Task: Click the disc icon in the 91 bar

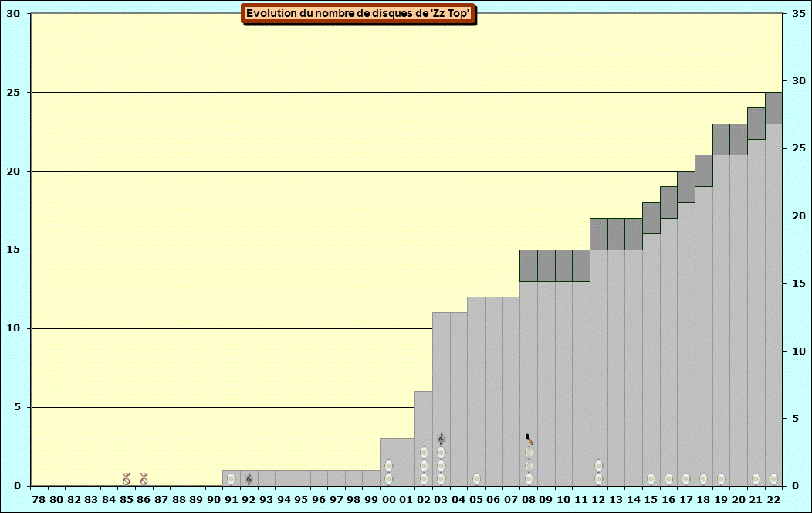Action: coord(231,479)
